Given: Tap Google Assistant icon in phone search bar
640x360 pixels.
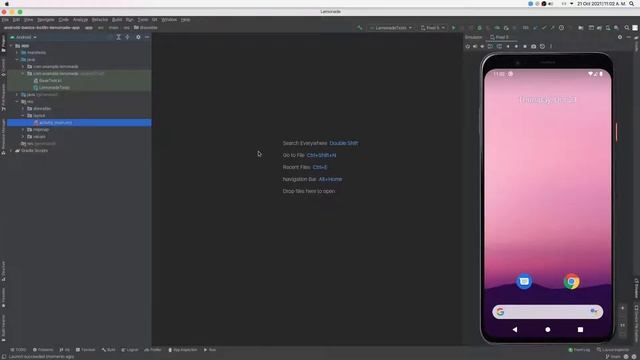Looking at the screenshot, I should [x=594, y=311].
